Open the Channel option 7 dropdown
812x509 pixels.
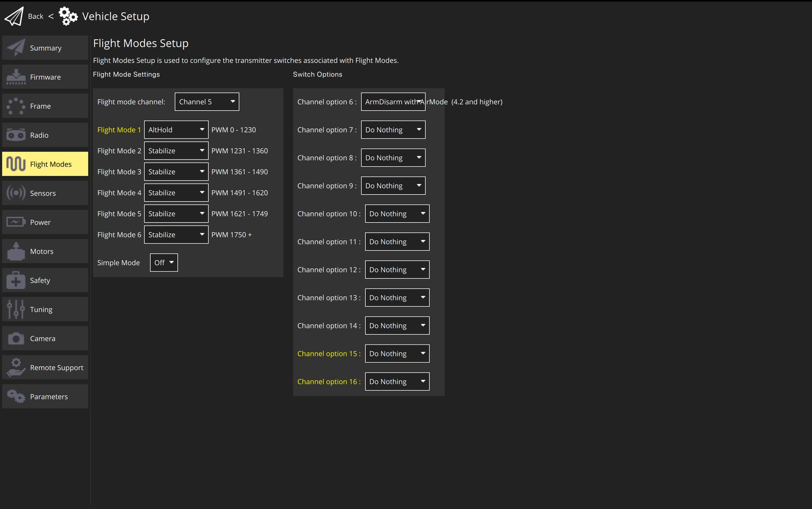tap(393, 130)
